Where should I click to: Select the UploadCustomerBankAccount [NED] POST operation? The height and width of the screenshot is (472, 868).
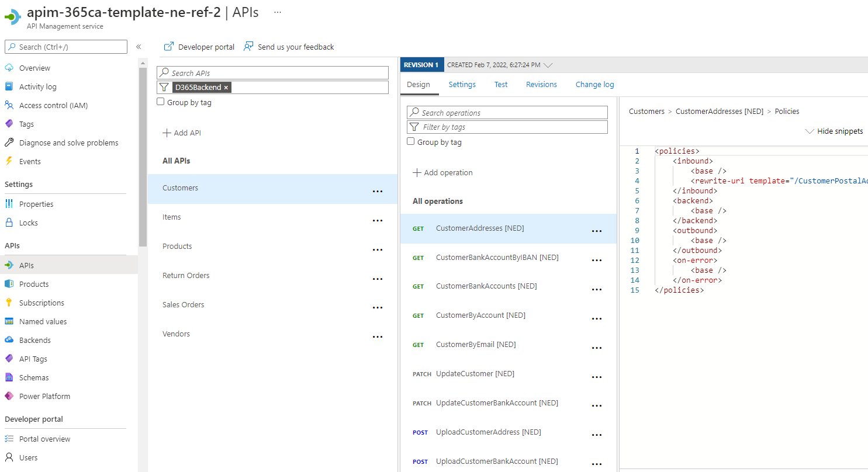tap(508, 461)
